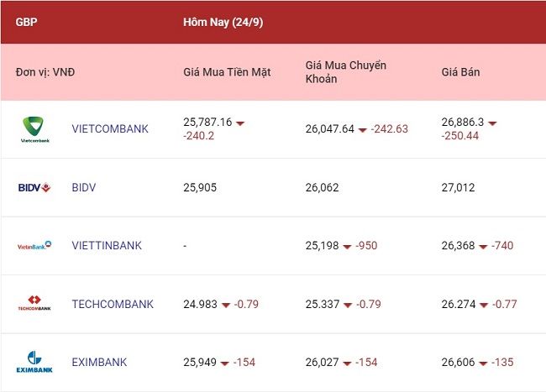Open the TECHCOMBANK link

coord(113,304)
